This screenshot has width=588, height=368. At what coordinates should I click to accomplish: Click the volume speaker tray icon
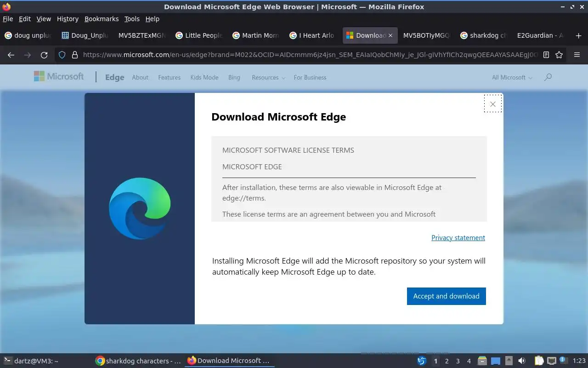[x=522, y=361]
